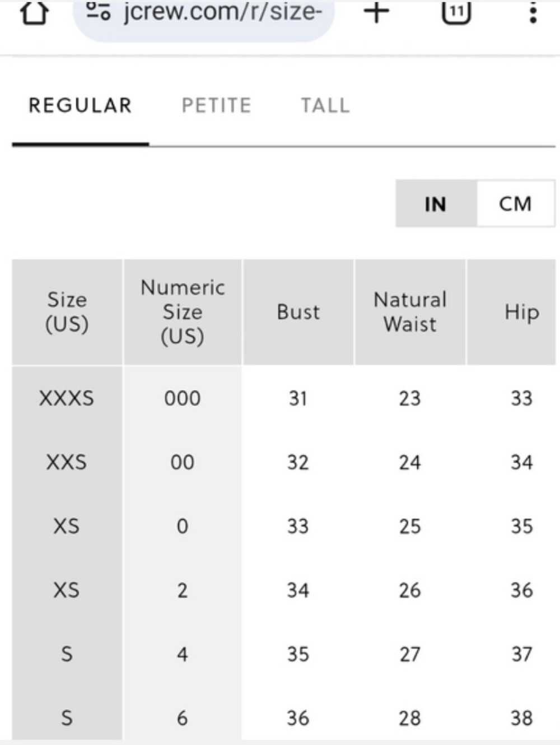This screenshot has width=560, height=745.
Task: Tap the browser home icon
Action: (x=34, y=12)
